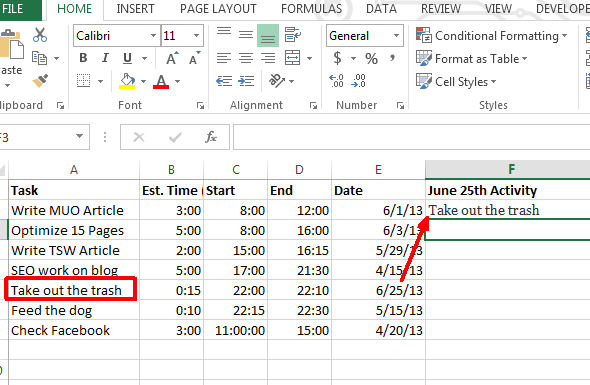Apply Accounting dollar format

(x=338, y=58)
